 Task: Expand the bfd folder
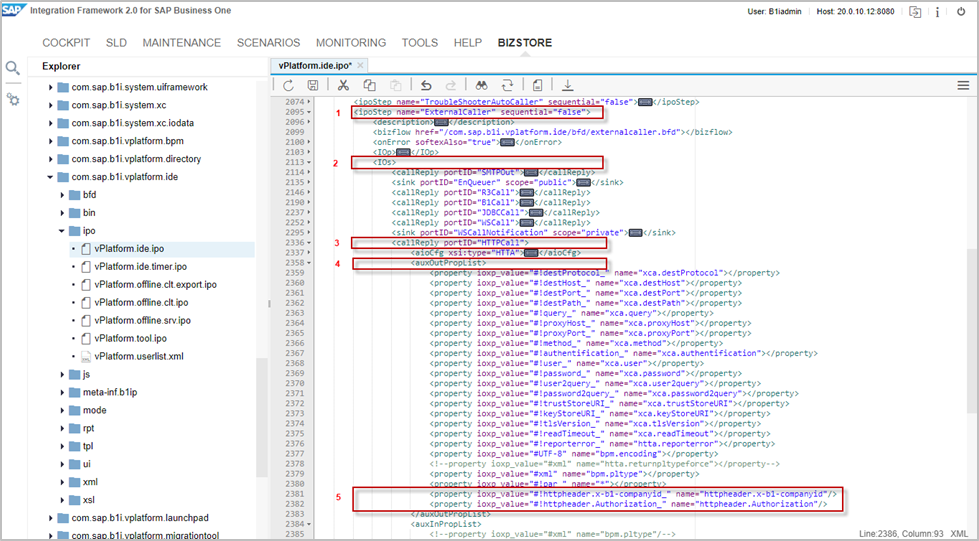point(62,195)
